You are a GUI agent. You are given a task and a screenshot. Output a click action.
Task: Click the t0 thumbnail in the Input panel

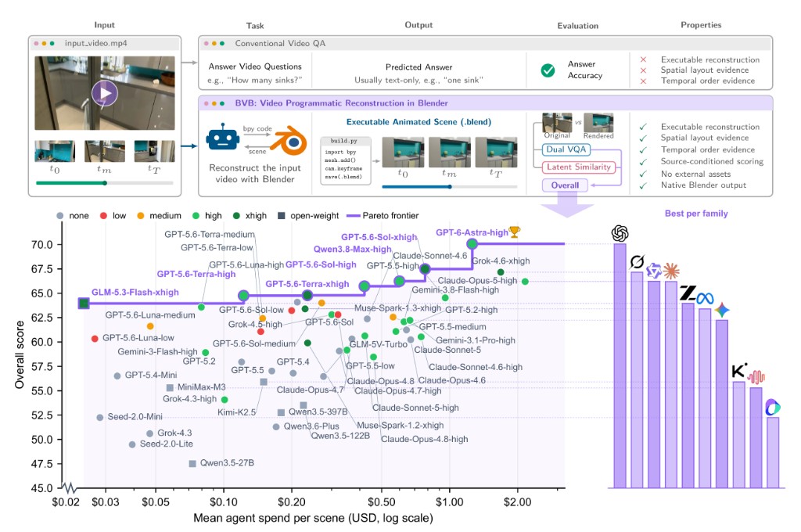coord(55,151)
